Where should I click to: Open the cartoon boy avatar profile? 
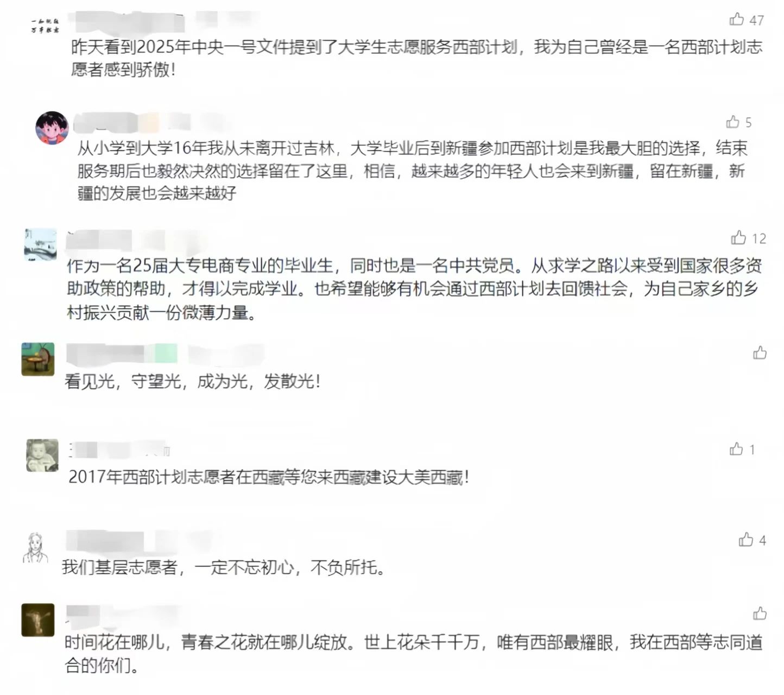tap(52, 128)
